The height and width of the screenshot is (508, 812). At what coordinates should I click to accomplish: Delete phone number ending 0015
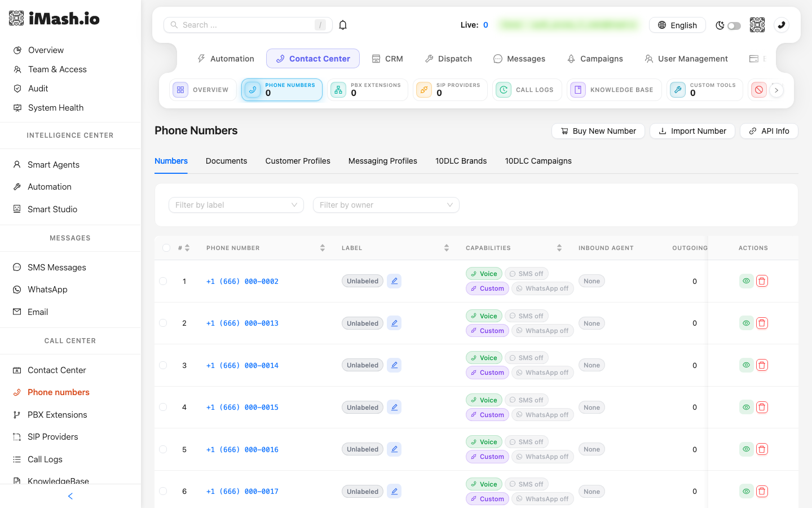point(762,408)
